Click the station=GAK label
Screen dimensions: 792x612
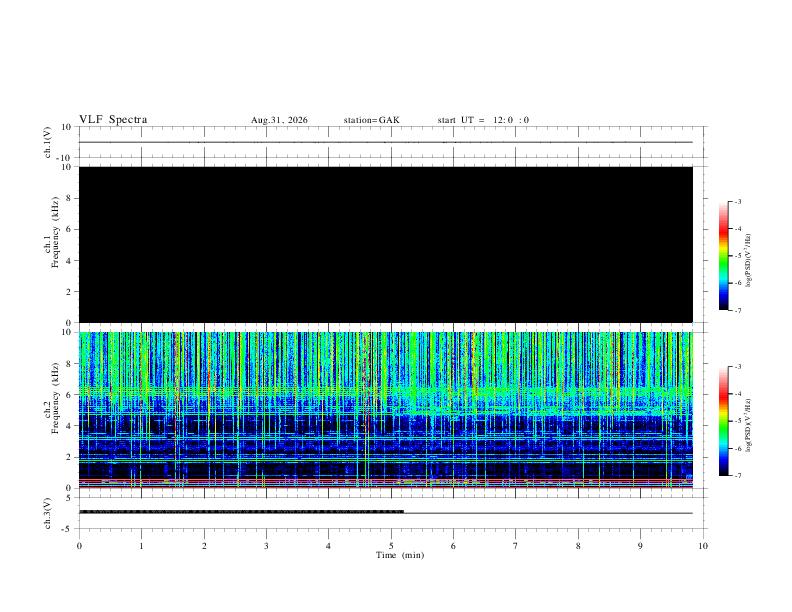coord(371,120)
